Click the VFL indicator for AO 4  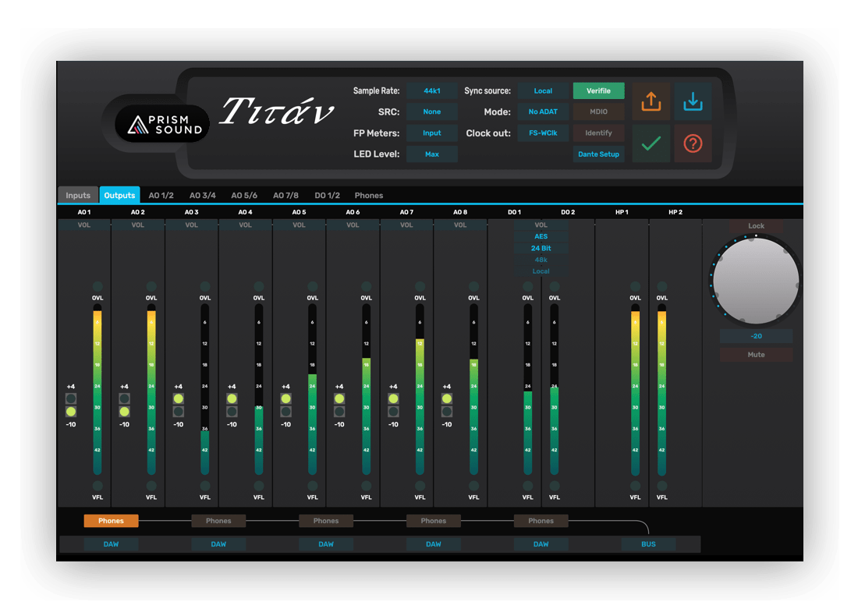tap(259, 486)
